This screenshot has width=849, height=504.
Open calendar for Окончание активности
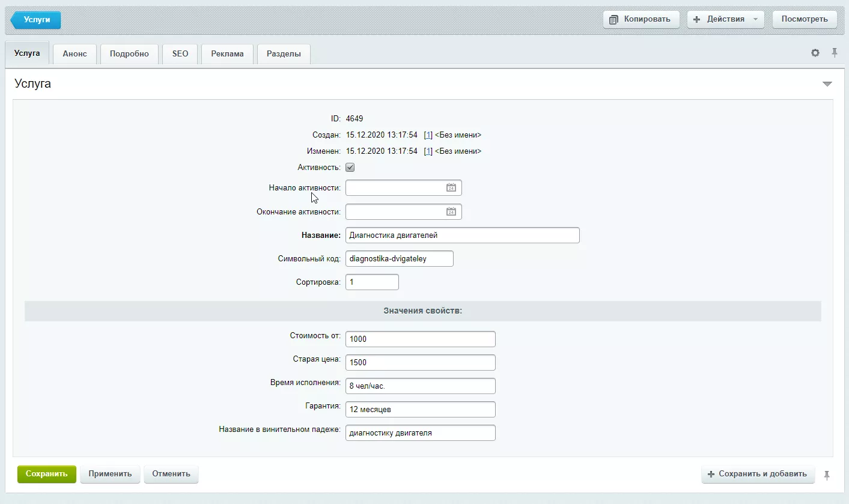tap(451, 211)
